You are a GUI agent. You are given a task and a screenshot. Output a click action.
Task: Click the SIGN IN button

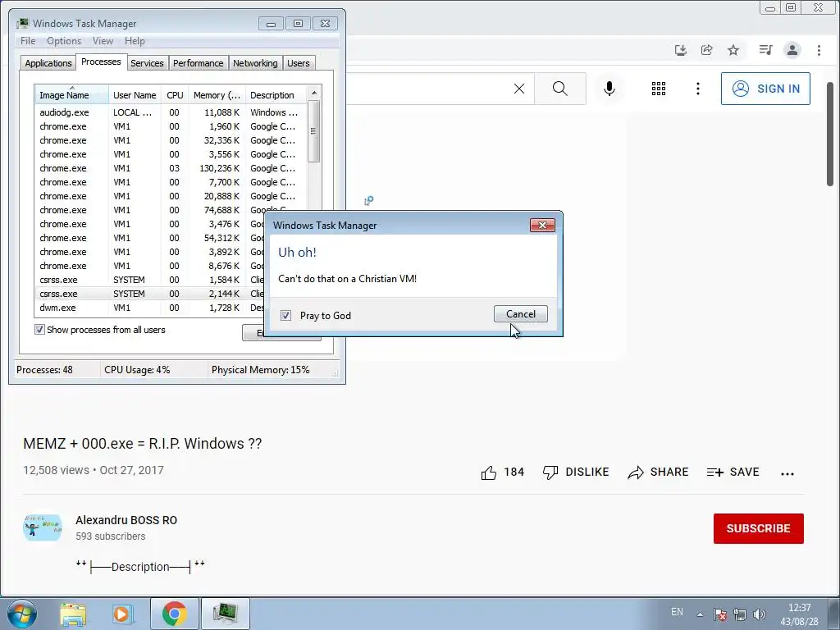click(x=765, y=89)
